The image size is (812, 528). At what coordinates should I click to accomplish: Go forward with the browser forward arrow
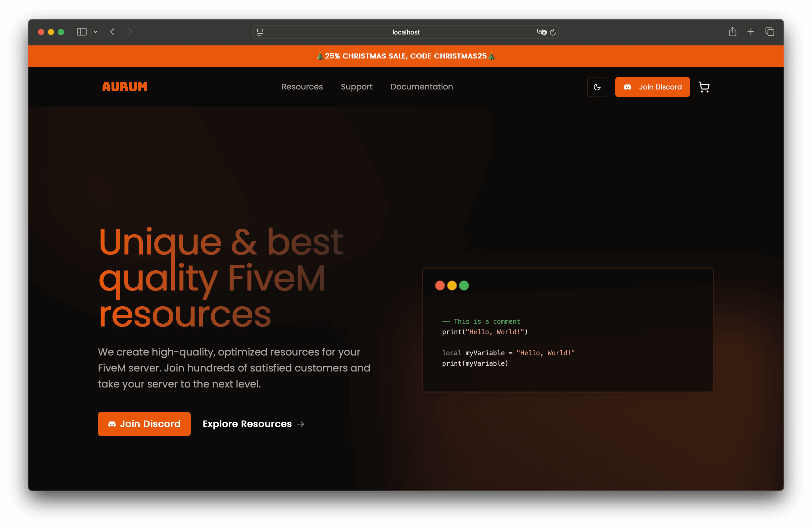pos(130,32)
